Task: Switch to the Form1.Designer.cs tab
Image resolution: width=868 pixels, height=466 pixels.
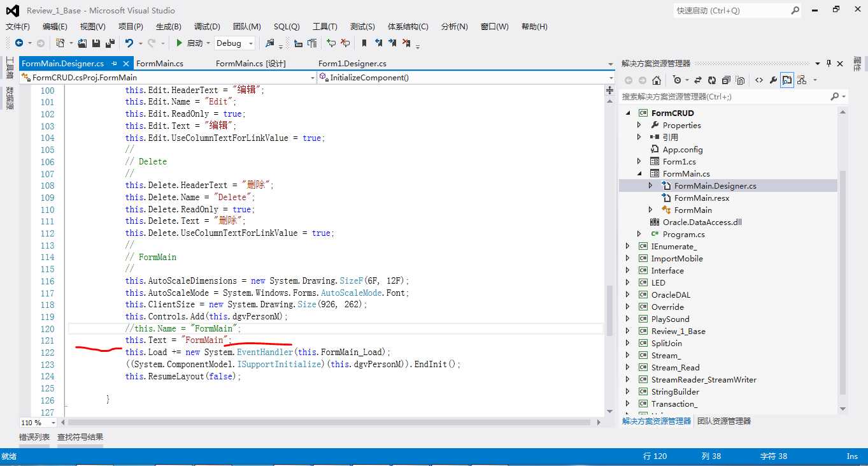Action: click(352, 63)
